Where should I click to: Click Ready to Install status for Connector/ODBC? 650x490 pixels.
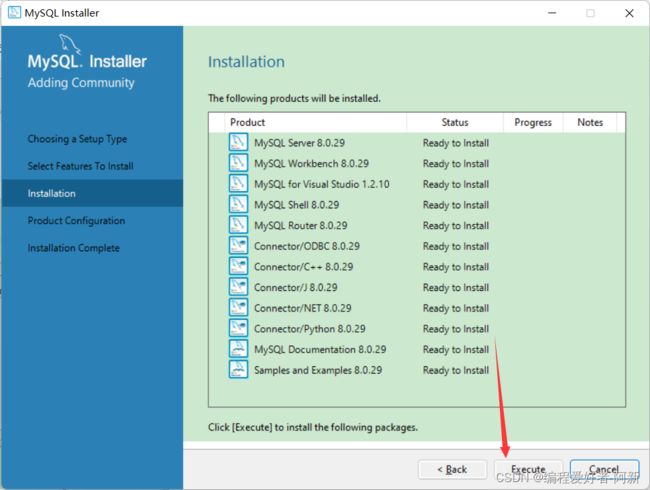pyautogui.click(x=456, y=246)
